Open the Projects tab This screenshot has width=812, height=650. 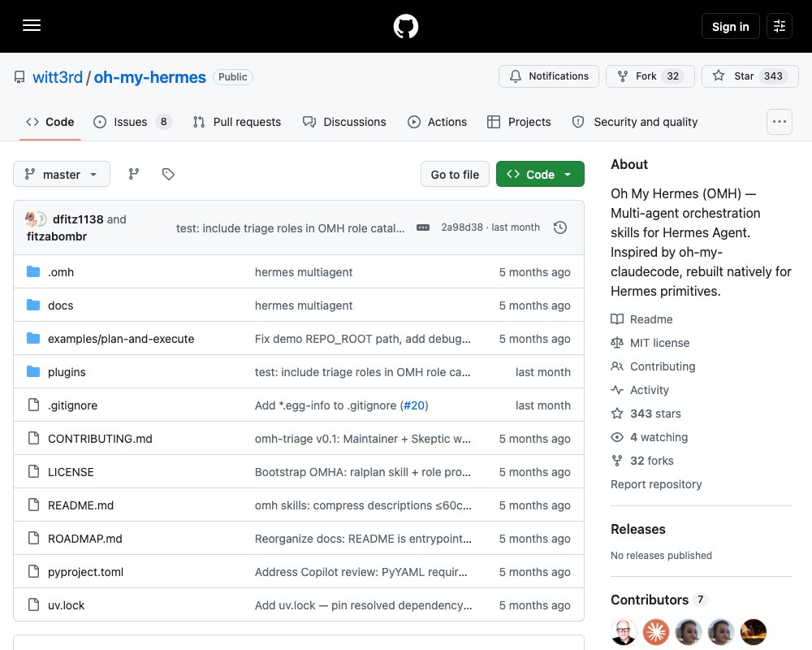point(519,122)
